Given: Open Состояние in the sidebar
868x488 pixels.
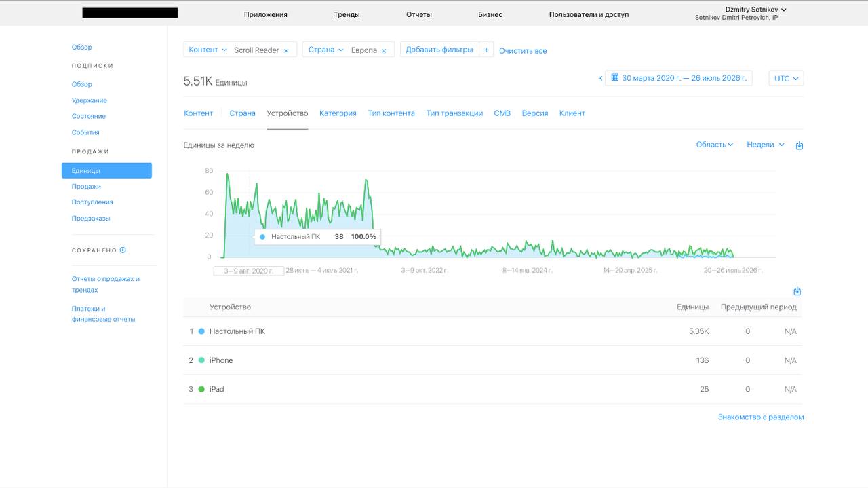Looking at the screenshot, I should pos(89,116).
